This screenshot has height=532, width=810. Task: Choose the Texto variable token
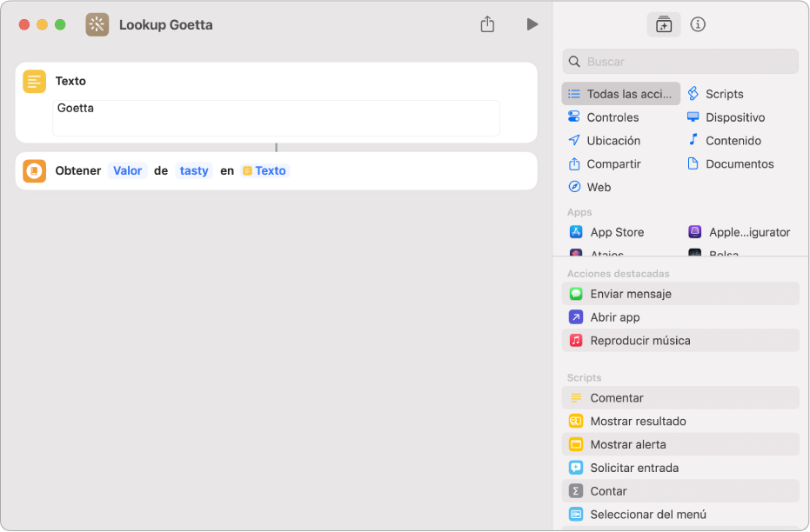click(265, 171)
